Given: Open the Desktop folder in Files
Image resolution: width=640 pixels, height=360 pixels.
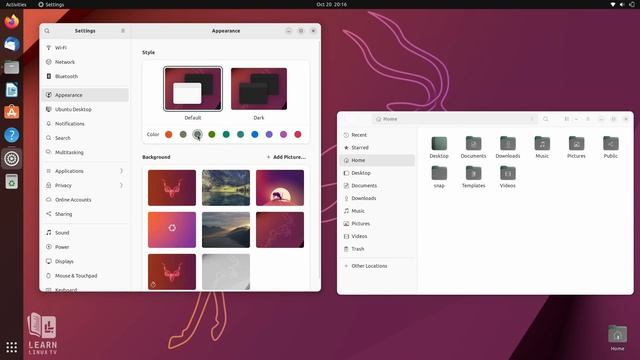Looking at the screenshot, I should pos(439,147).
